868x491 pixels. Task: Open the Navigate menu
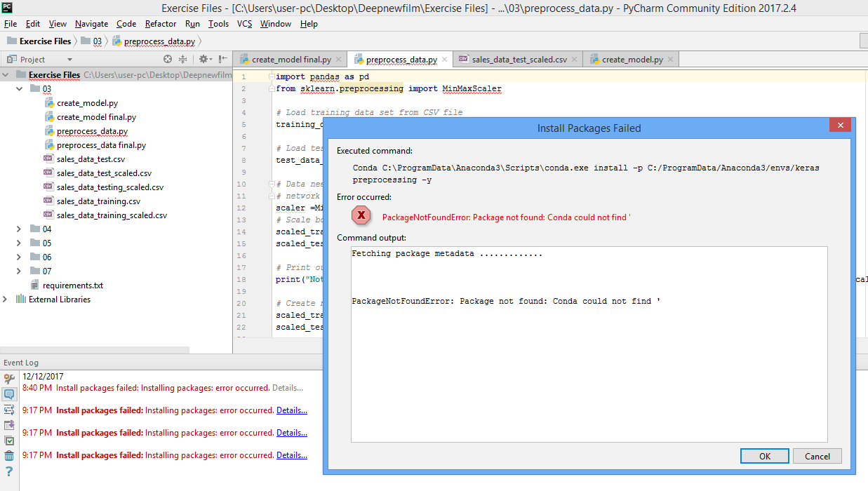tap(92, 24)
